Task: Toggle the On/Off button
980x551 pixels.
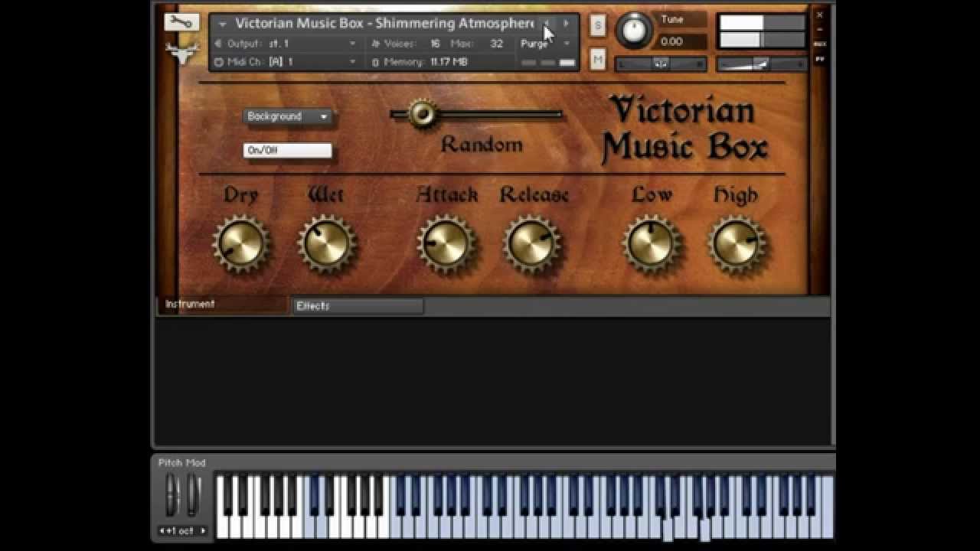Action: click(x=288, y=150)
